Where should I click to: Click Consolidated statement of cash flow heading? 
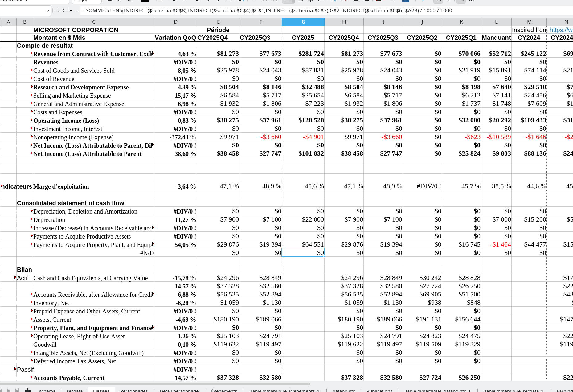pyautogui.click(x=71, y=203)
